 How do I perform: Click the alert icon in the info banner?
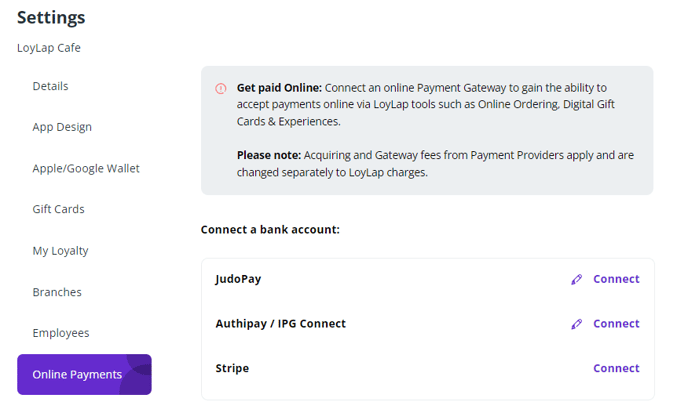click(x=220, y=88)
